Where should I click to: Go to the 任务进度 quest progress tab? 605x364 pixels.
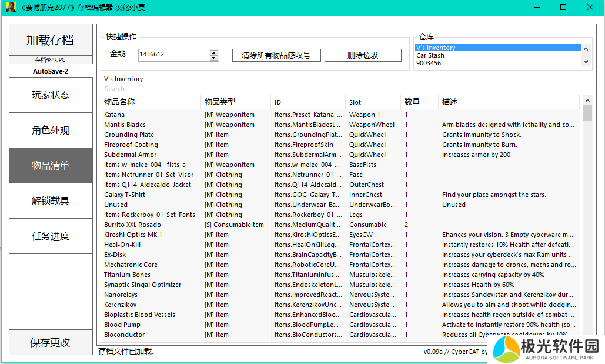point(51,236)
